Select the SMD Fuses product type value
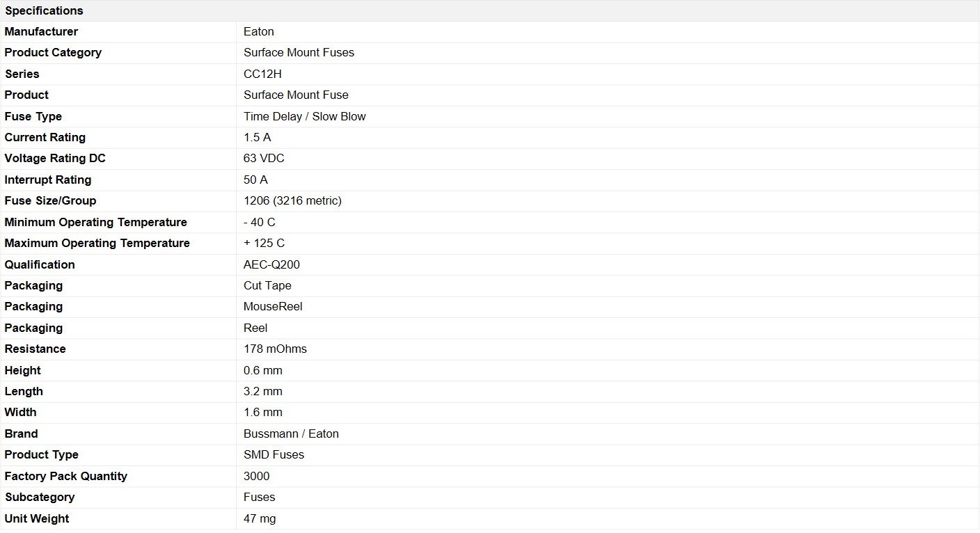This screenshot has height=533, width=980. pos(274,454)
